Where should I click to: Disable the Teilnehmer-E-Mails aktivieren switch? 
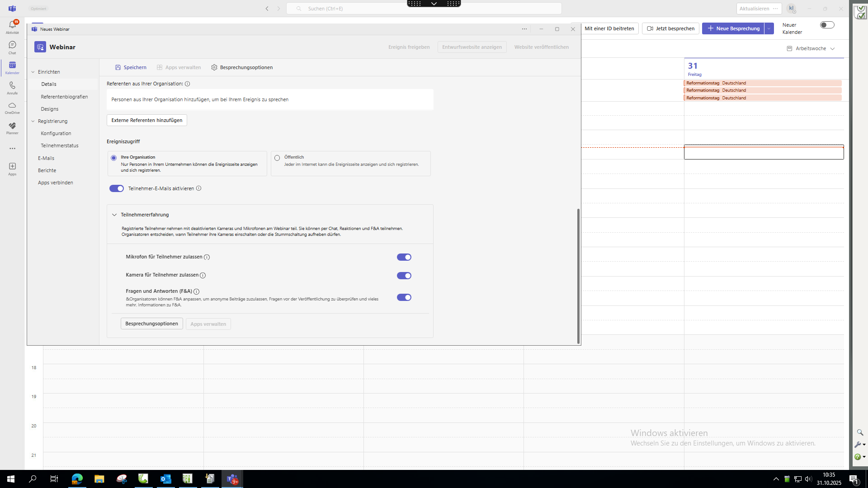[x=116, y=188]
